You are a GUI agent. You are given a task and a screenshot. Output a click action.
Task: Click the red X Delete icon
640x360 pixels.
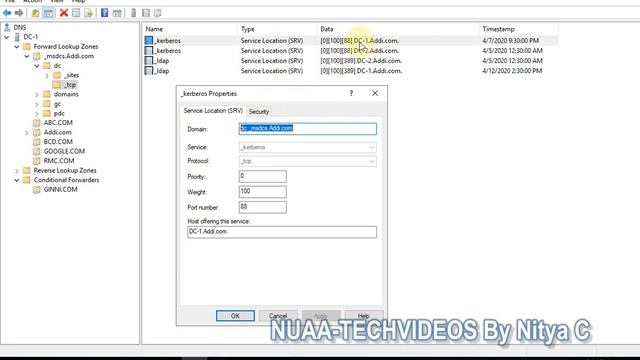pos(64,13)
